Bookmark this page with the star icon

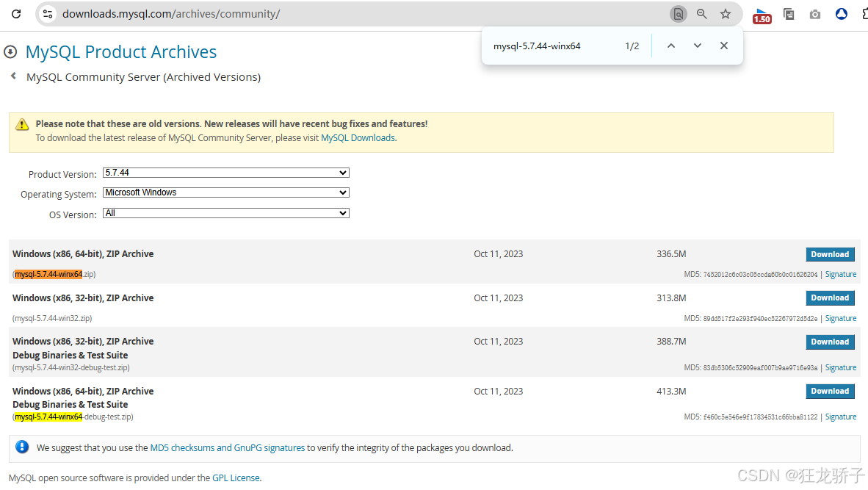pyautogui.click(x=726, y=14)
